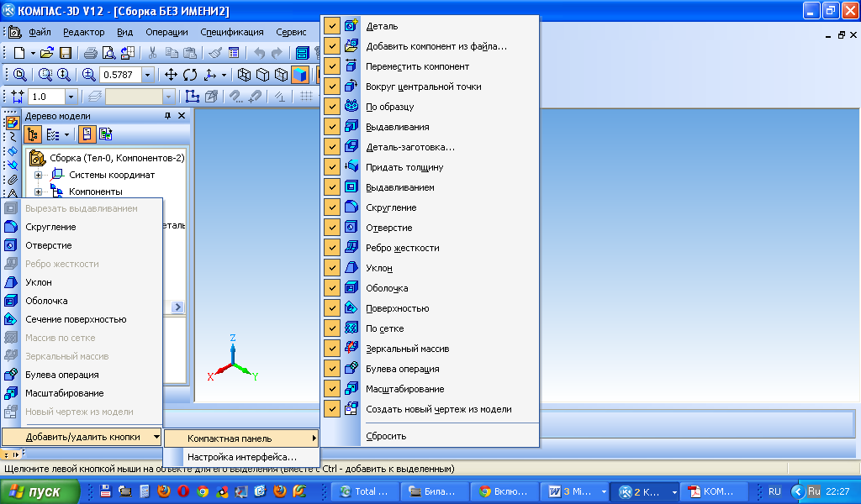This screenshot has width=861, height=504.
Task: Click the model tree structure view icon
Action: (33, 134)
